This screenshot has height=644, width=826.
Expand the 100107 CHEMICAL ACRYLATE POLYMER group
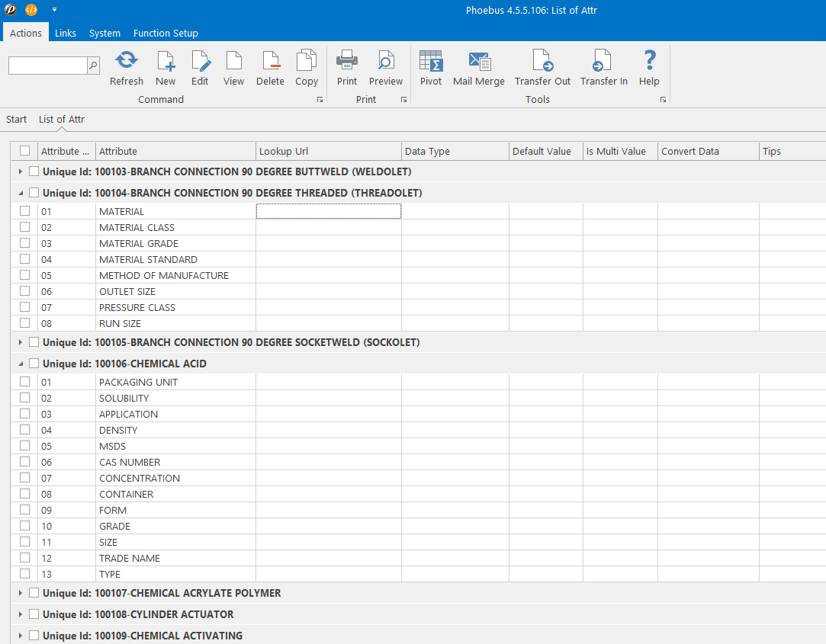pyautogui.click(x=20, y=593)
